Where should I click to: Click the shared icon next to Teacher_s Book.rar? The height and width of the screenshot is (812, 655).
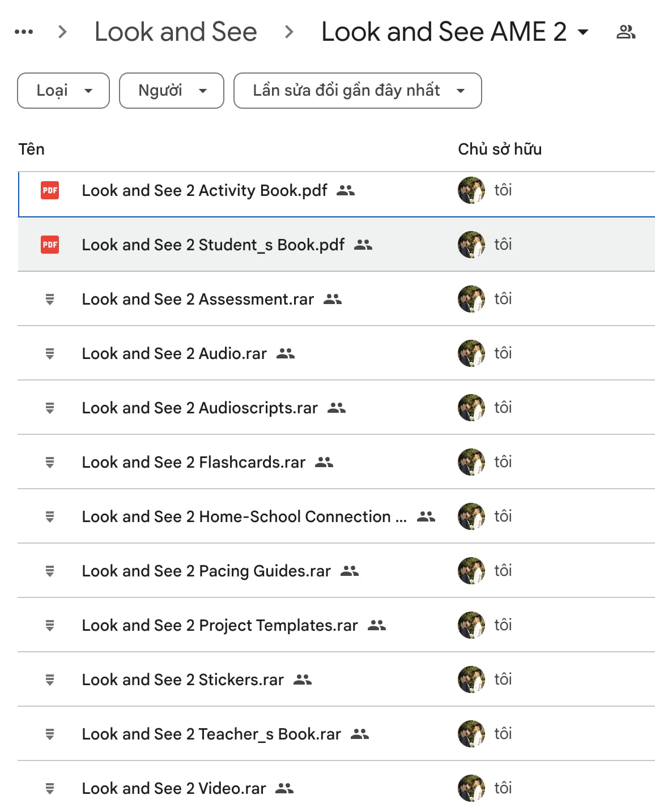coord(360,734)
